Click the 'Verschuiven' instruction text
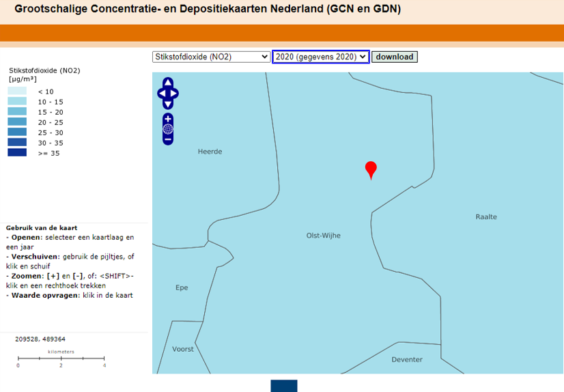The image size is (564, 392). tap(70, 262)
